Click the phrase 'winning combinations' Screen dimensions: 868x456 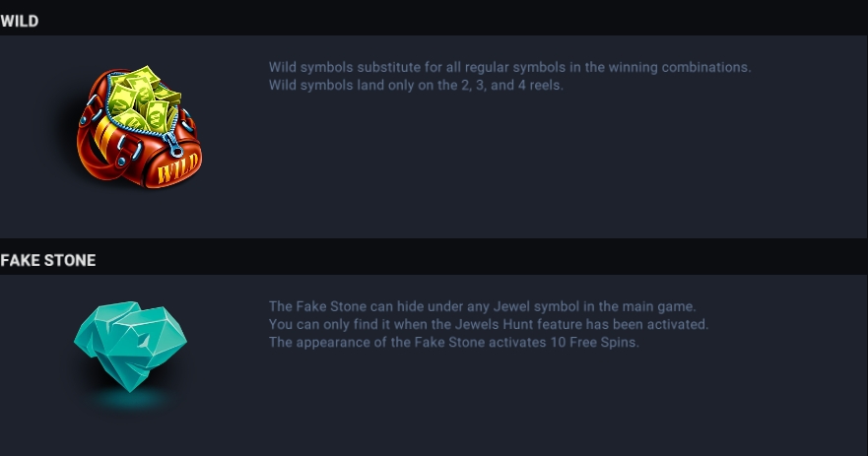(x=679, y=67)
